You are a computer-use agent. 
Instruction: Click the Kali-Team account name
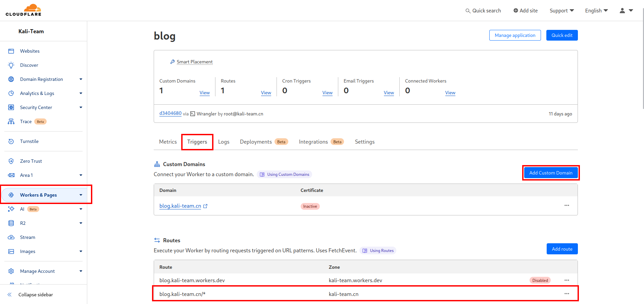[31, 31]
